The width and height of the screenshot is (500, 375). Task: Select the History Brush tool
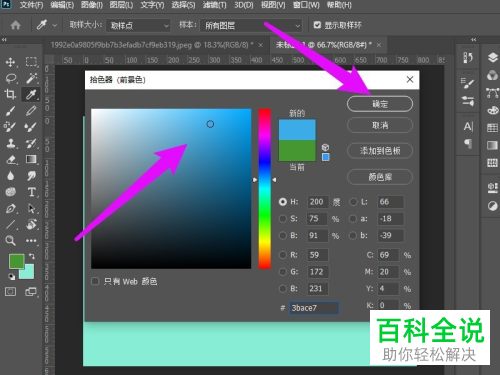tap(31, 143)
